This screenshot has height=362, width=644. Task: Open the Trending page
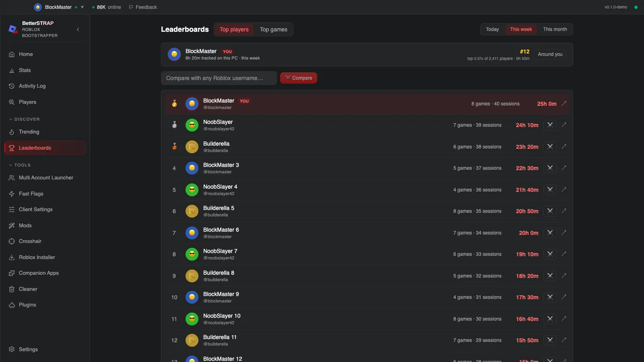[45, 132]
